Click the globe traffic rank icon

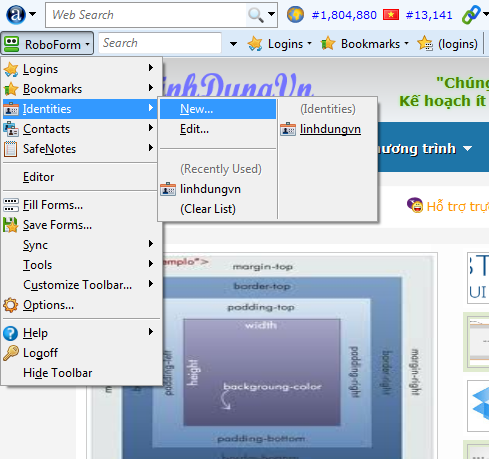click(x=295, y=15)
